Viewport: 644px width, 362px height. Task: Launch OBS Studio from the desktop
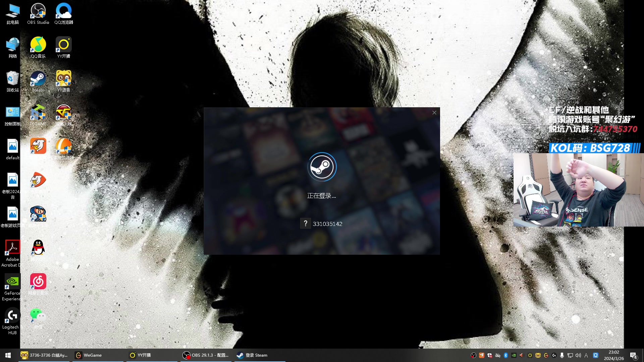38,14
